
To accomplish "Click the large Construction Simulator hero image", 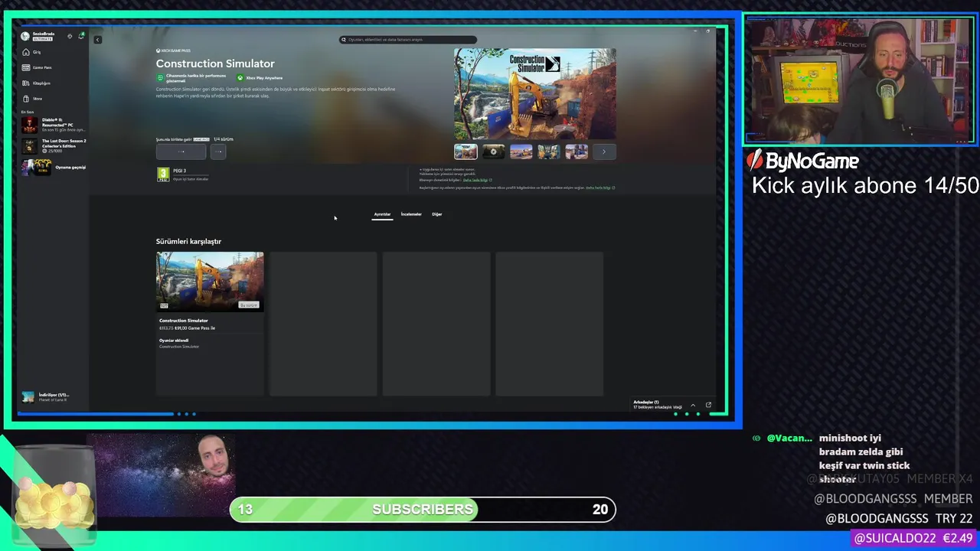I will click(534, 94).
